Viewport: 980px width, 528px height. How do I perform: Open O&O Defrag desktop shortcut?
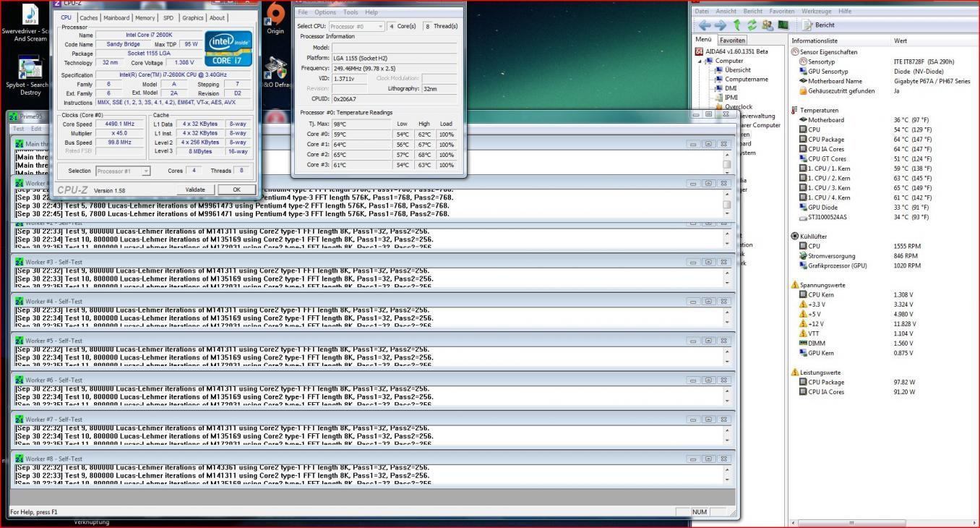click(275, 72)
